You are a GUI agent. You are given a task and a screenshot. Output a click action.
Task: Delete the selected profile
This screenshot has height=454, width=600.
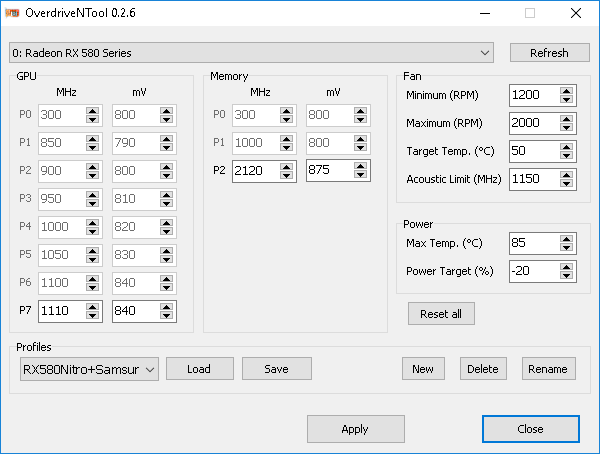pos(482,369)
